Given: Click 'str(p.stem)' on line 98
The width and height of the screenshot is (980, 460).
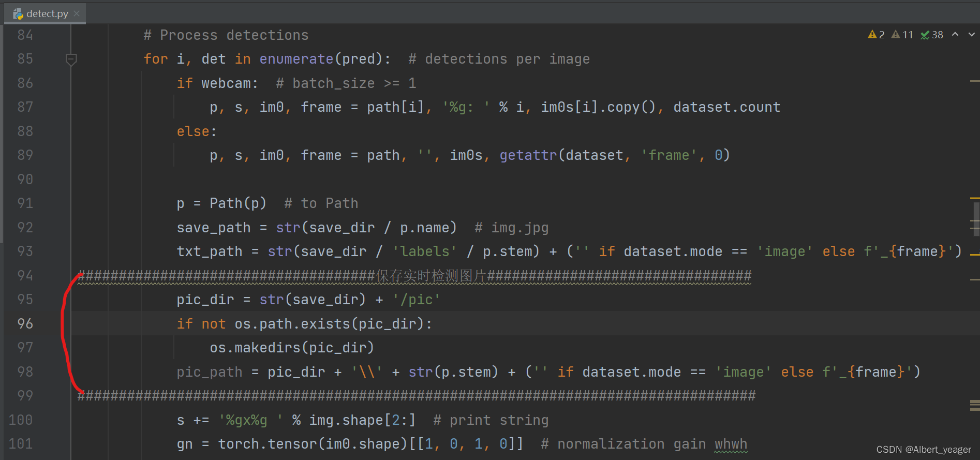Looking at the screenshot, I should point(453,372).
